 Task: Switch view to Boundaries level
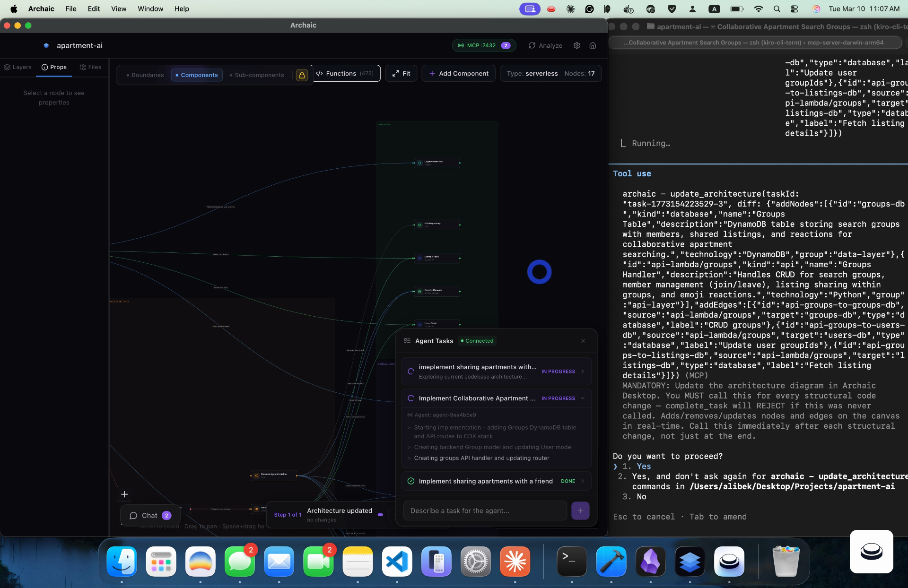145,75
